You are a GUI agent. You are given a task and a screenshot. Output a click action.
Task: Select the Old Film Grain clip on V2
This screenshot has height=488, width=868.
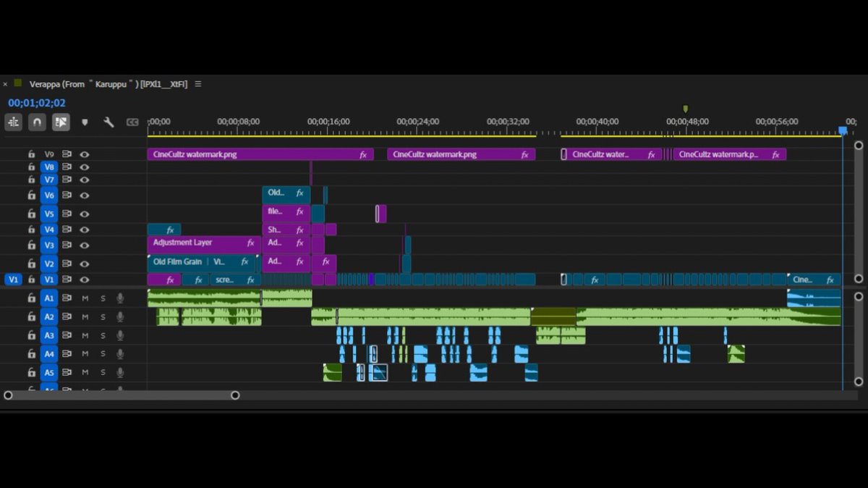(201, 263)
